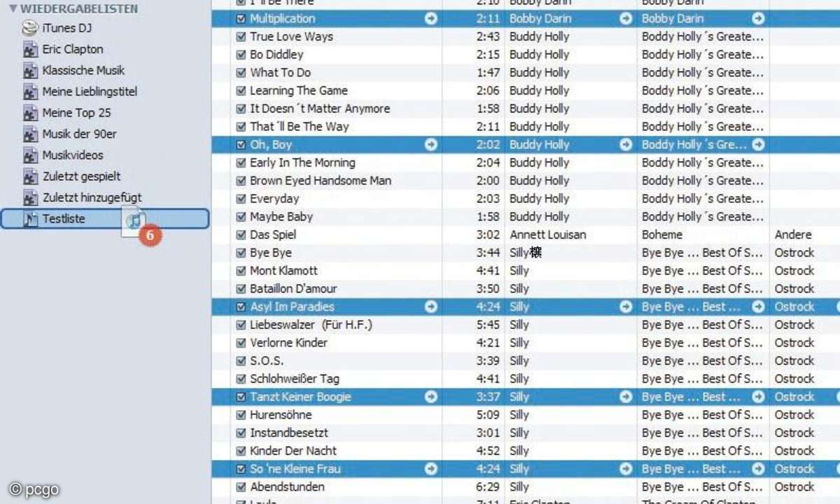This screenshot has height=504, width=840.
Task: Select the song Verlorne Kinder
Action: (288, 343)
